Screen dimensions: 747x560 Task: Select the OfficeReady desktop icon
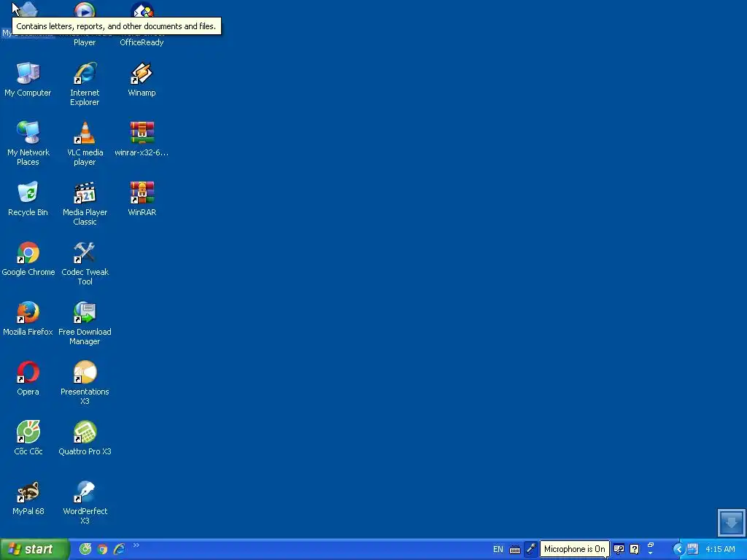coord(142,9)
